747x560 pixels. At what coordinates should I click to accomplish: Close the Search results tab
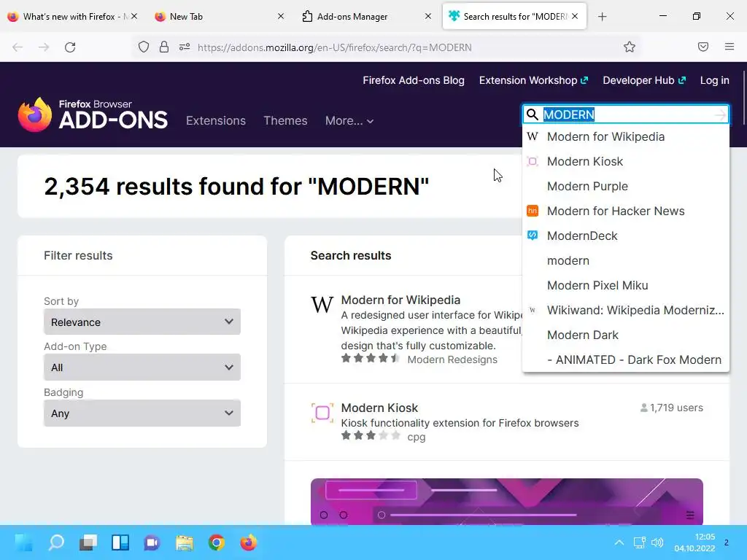(575, 16)
